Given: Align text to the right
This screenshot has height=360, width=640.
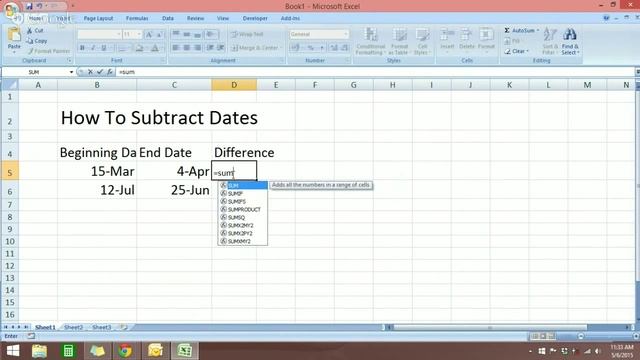Looking at the screenshot, I should tap(197, 48).
